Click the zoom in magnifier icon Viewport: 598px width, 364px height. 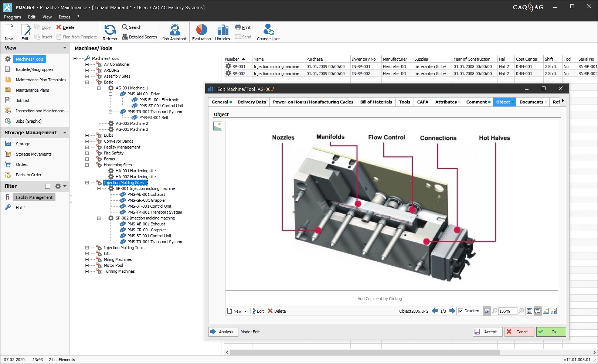pos(521,311)
